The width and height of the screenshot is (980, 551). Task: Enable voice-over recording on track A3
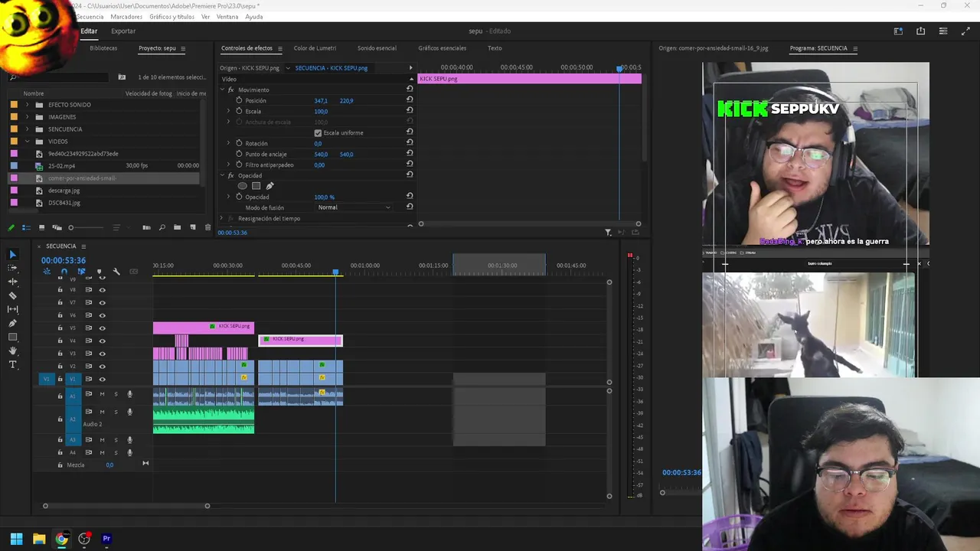tap(129, 440)
